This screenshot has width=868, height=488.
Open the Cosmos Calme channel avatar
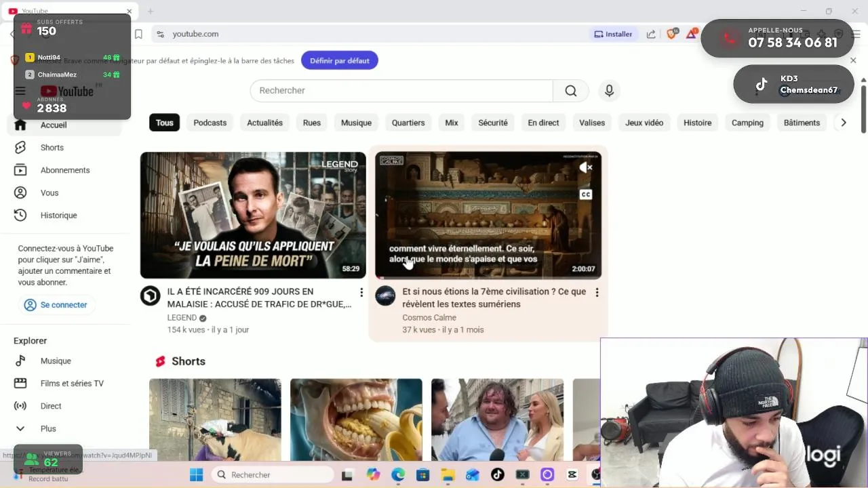[x=385, y=296]
